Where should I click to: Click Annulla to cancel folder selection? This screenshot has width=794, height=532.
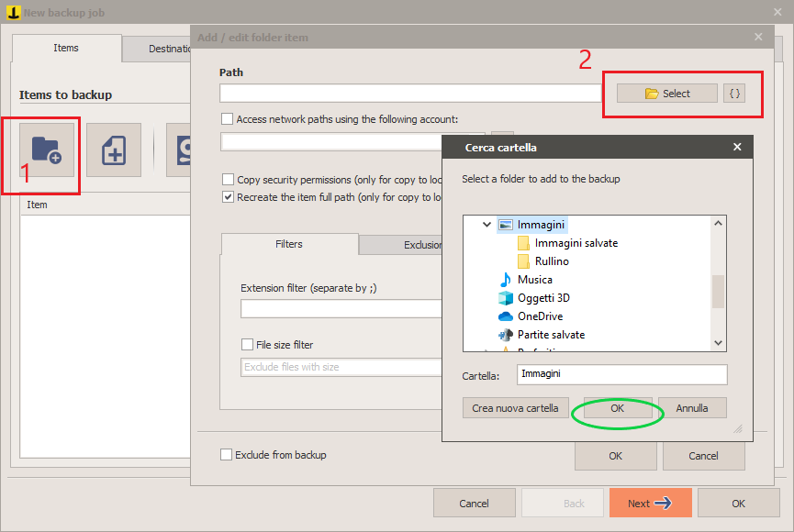click(x=692, y=408)
